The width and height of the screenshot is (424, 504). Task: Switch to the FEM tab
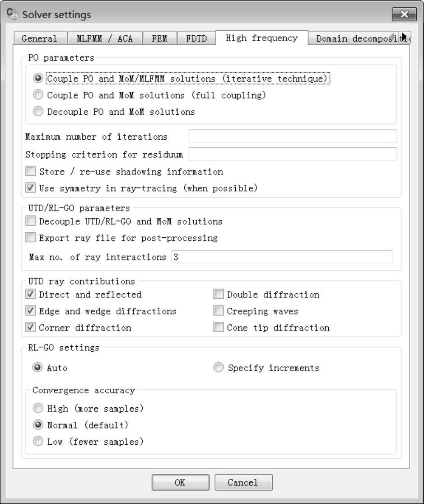[160, 38]
